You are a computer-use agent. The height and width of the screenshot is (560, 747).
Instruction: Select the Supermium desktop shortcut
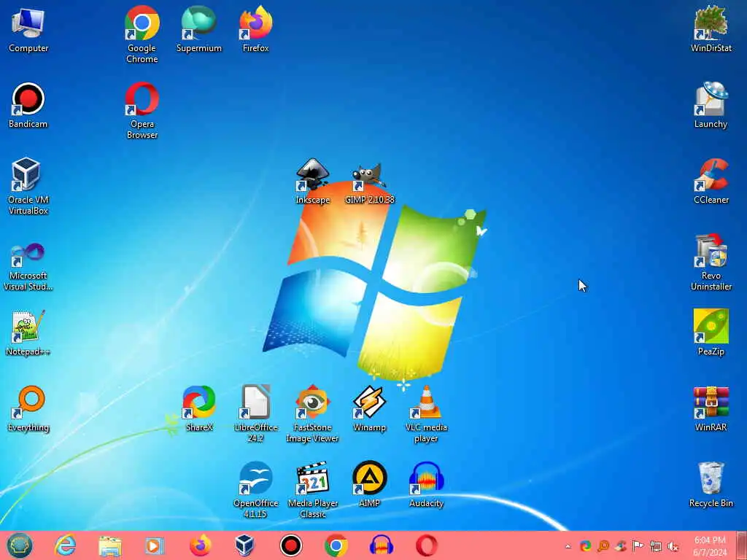(x=198, y=29)
